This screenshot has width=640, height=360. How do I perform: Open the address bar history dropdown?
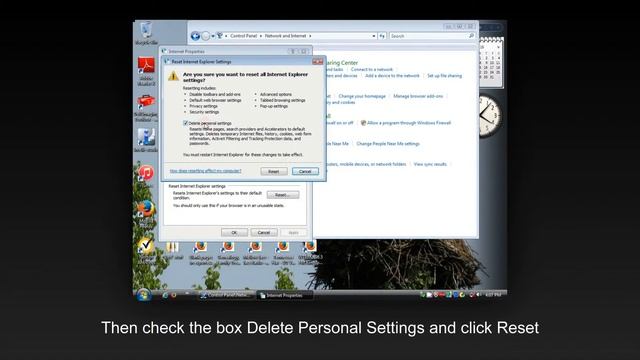tap(373, 36)
